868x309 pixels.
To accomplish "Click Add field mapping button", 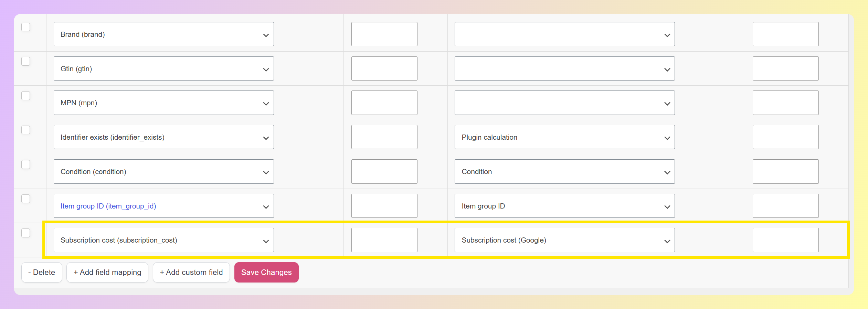I will pos(107,272).
